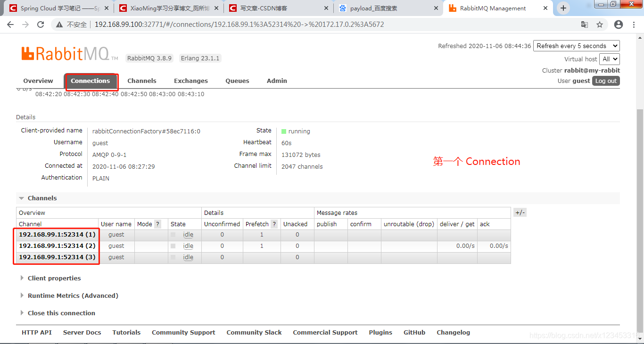Open the Virtual host dropdown
This screenshot has width=644, height=344.
610,59
